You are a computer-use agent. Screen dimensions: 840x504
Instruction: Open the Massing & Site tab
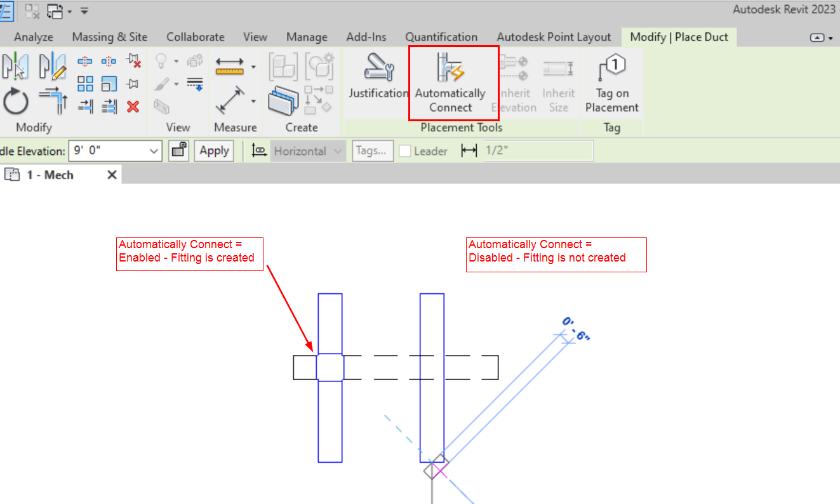click(110, 37)
